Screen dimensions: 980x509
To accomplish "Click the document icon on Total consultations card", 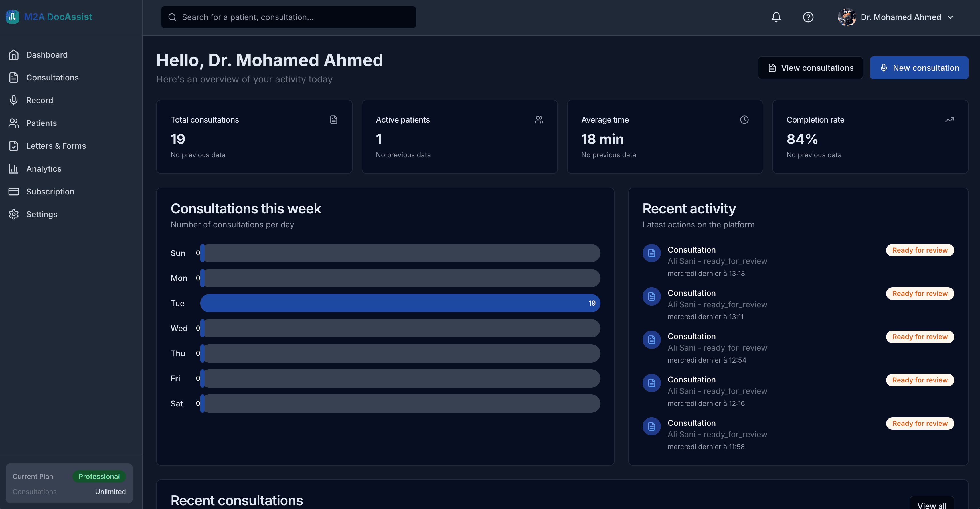I will 334,120.
